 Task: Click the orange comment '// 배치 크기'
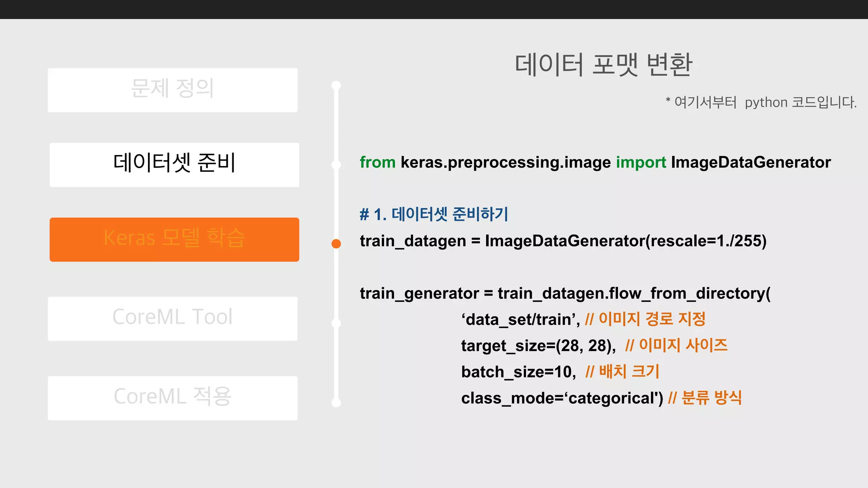coord(622,372)
